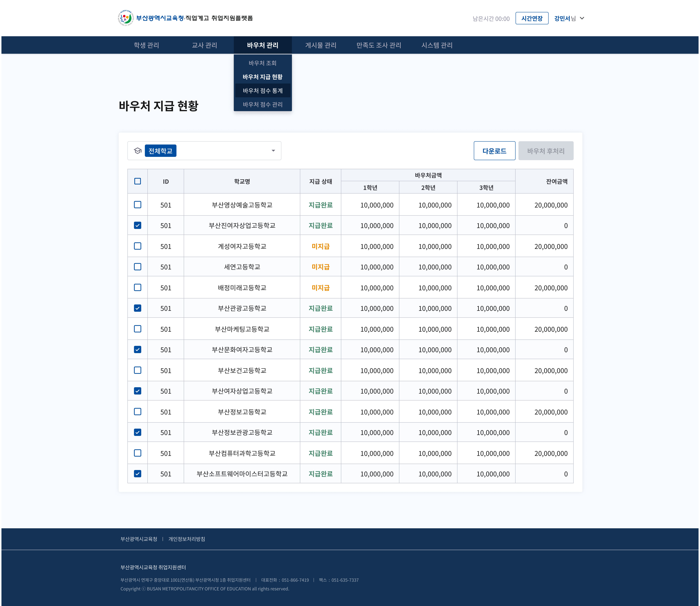Select 바우처 지급 현황 from submenu
700x606 pixels.
click(263, 77)
